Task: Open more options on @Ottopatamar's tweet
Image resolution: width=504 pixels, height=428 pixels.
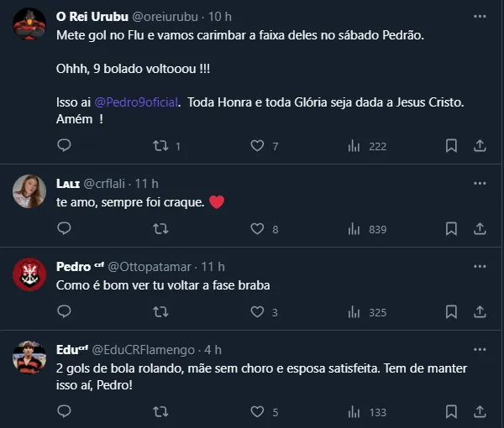Action: pos(480,266)
